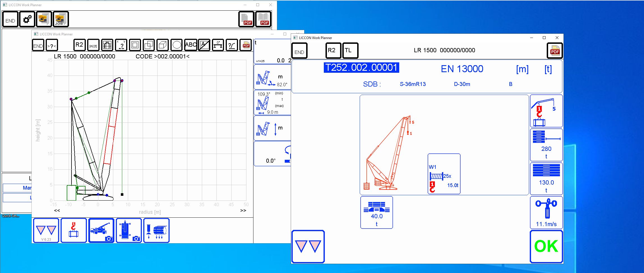Select the hook with reeving 5 icon
This screenshot has height=273, width=644.
(x=546, y=111)
